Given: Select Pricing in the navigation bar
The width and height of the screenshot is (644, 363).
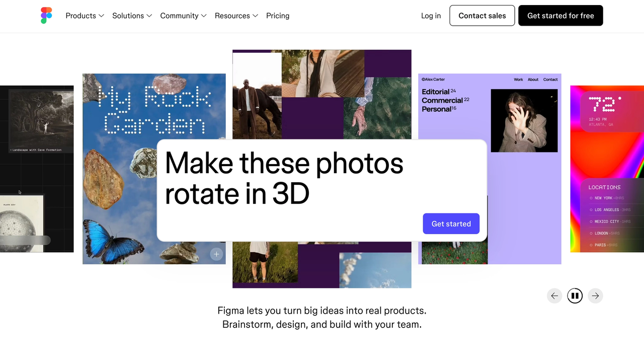Looking at the screenshot, I should click(x=277, y=16).
